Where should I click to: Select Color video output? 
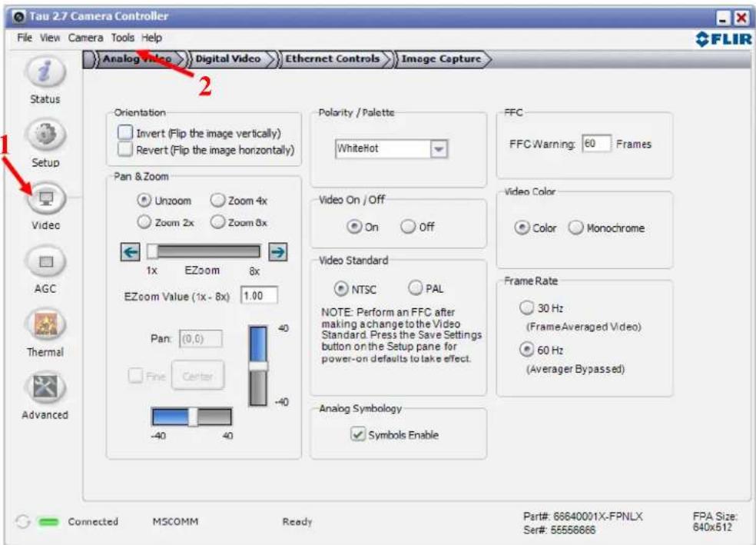coord(522,228)
